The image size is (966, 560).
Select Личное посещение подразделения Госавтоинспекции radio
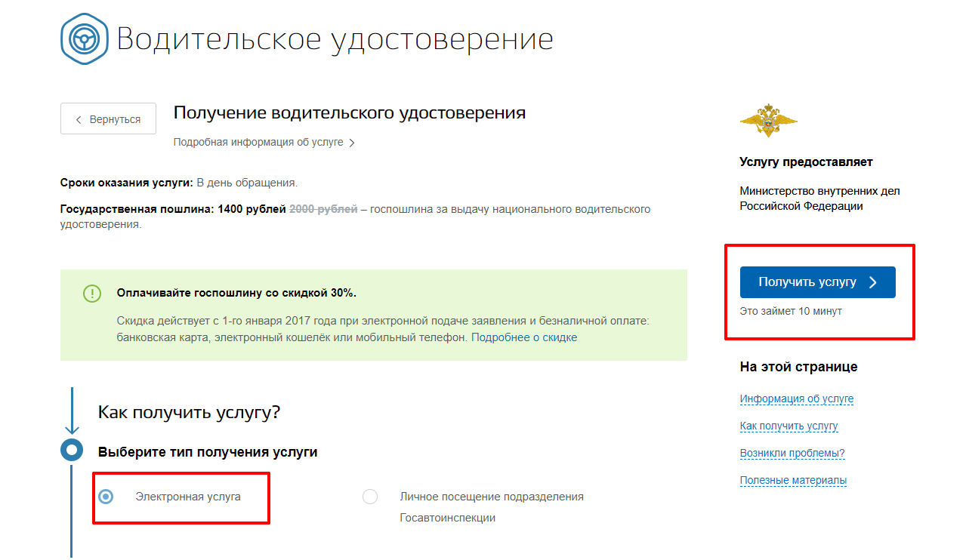[x=370, y=497]
